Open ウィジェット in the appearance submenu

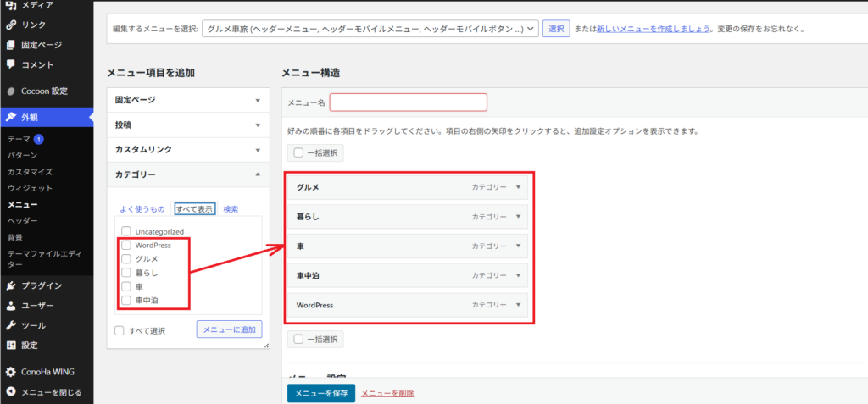click(30, 188)
